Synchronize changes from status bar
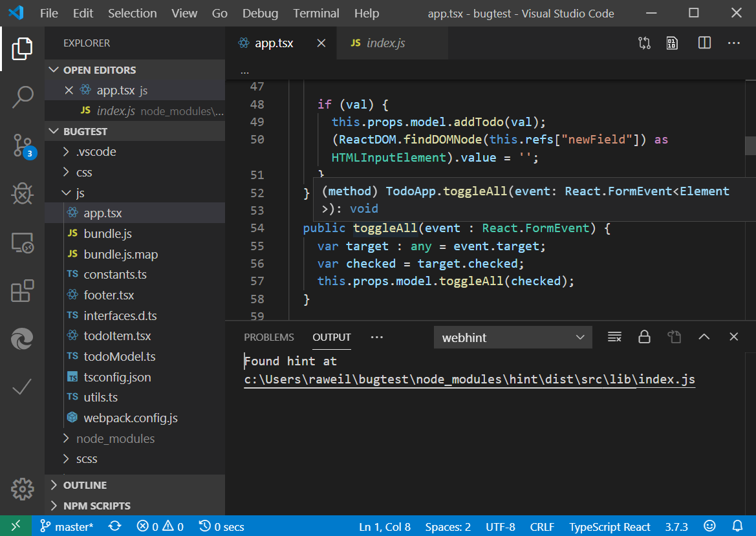The image size is (756, 536). pyautogui.click(x=114, y=526)
